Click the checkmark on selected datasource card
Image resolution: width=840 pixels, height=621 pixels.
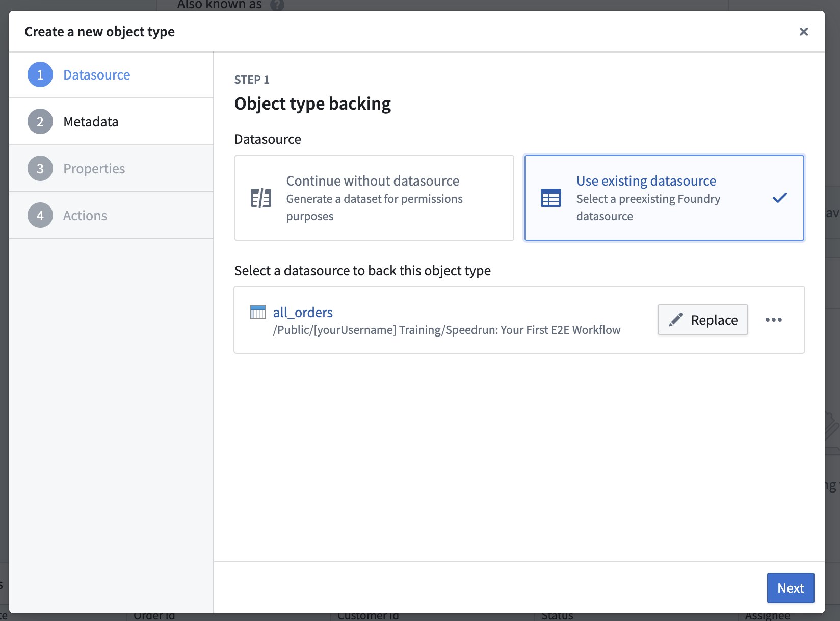[x=779, y=198]
